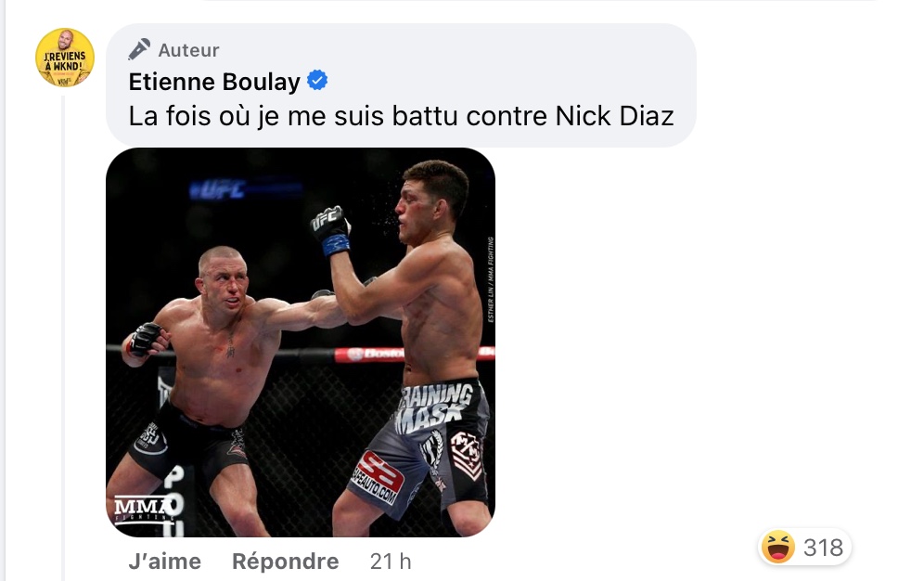Click the blurred blue UFC sign in the photo

tap(218, 189)
